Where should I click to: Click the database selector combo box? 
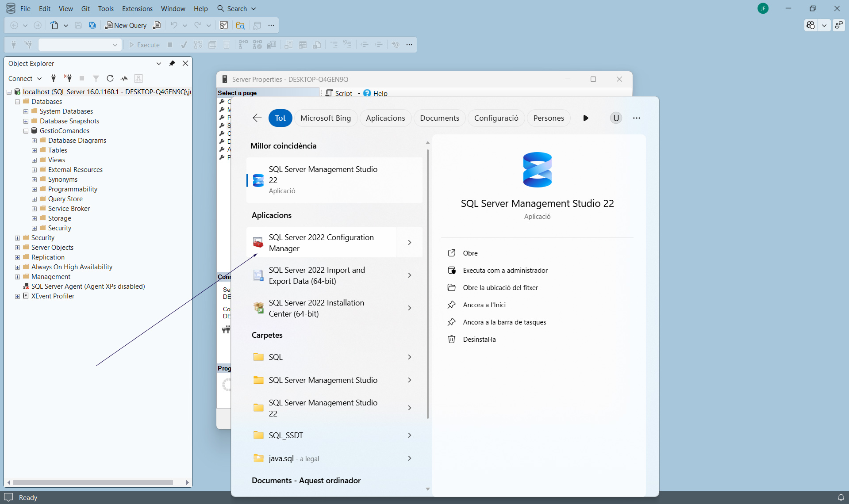(80, 45)
